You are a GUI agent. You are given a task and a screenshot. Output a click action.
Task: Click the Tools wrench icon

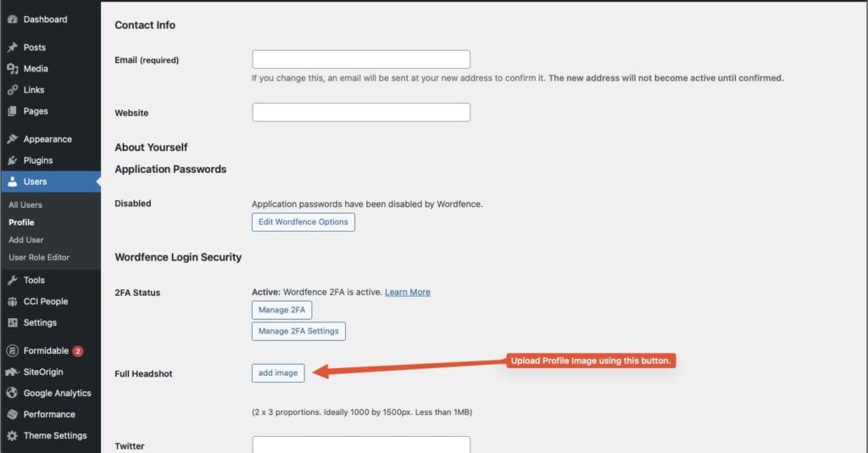point(12,280)
